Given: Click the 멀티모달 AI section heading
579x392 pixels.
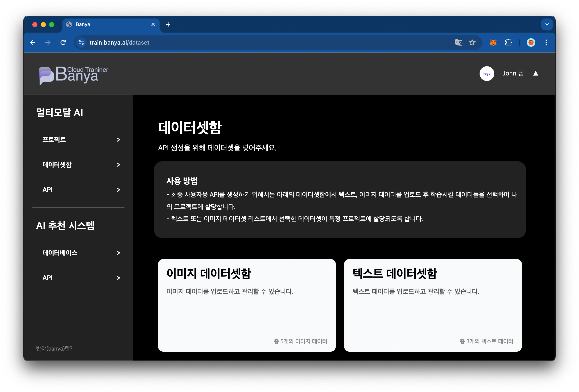Looking at the screenshot, I should (59, 112).
